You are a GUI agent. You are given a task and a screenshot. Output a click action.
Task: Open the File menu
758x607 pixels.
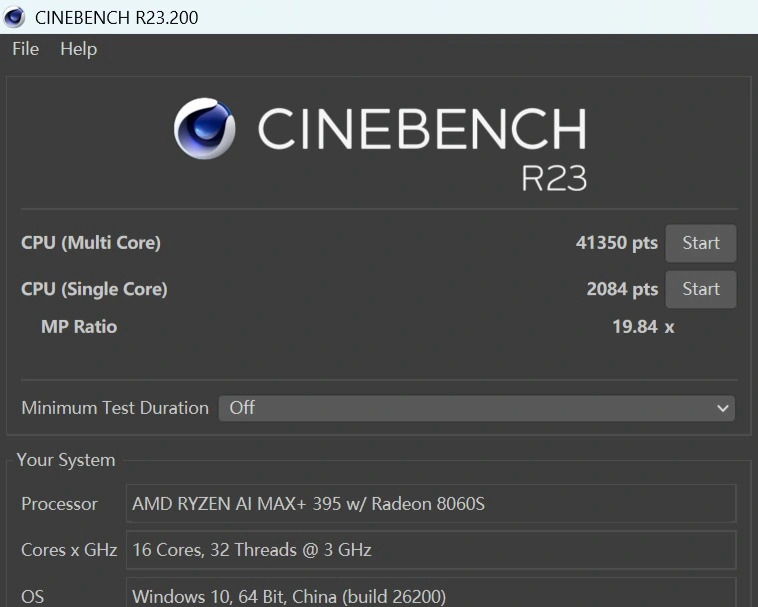coord(25,49)
